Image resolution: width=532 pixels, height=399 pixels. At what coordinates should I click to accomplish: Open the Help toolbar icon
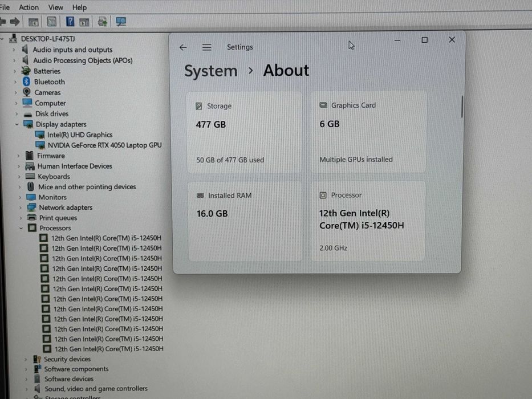[70, 22]
